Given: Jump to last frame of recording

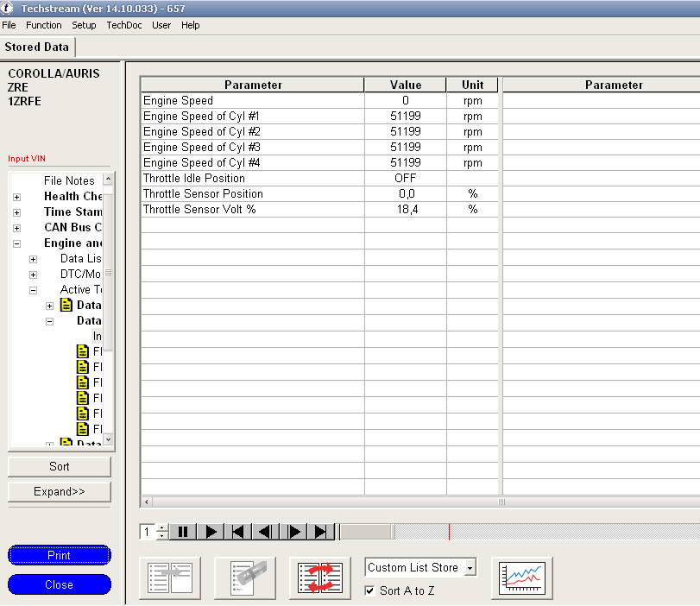Looking at the screenshot, I should point(321,532).
